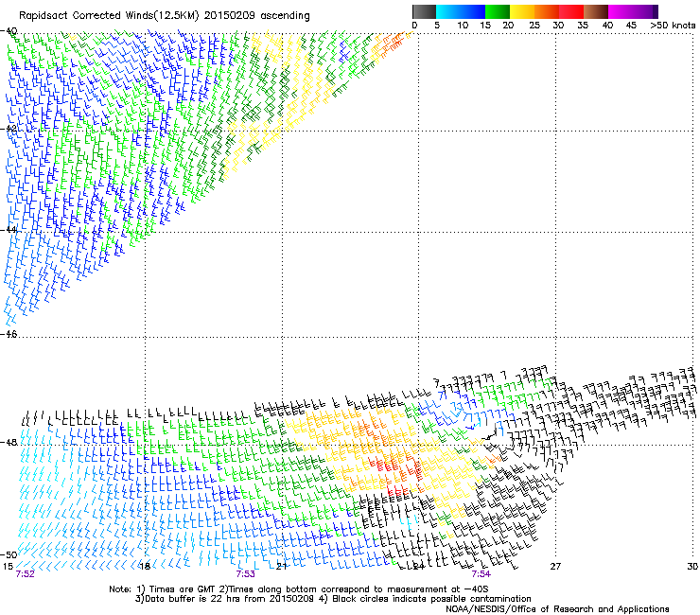Click the 7:54 time stamp
Image resolution: width=700 pixels, height=615 pixels.
(481, 574)
